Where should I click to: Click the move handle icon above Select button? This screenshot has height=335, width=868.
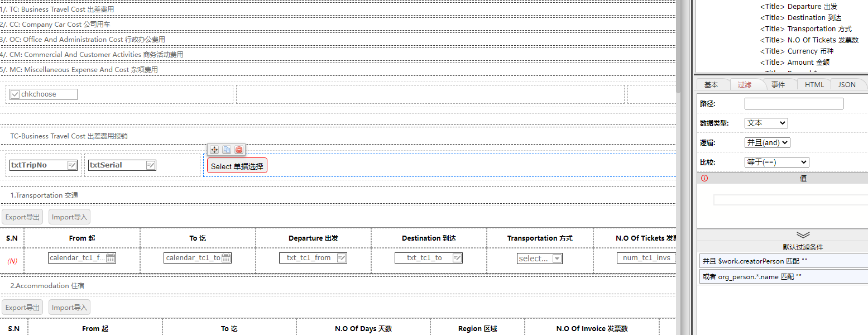[214, 150]
